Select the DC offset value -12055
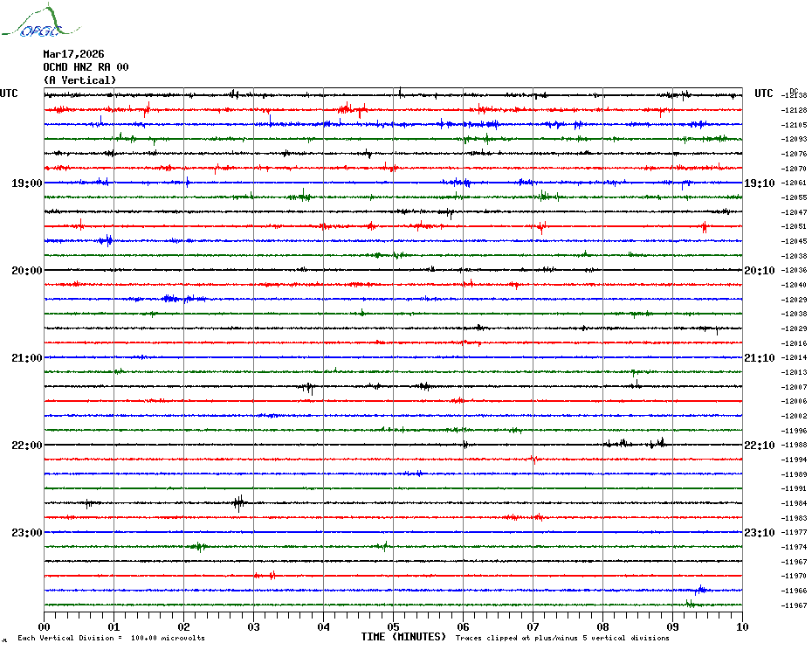The height and width of the screenshot is (650, 812). coord(795,198)
